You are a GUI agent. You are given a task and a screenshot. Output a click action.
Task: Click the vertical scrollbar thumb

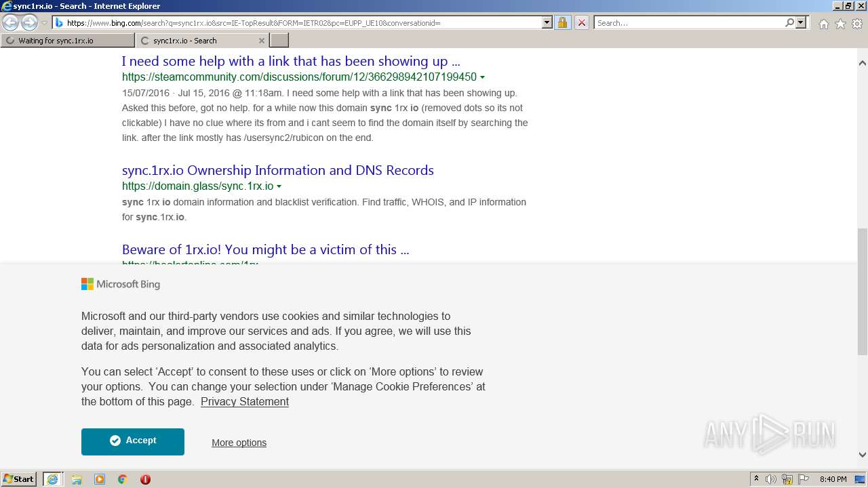point(863,291)
